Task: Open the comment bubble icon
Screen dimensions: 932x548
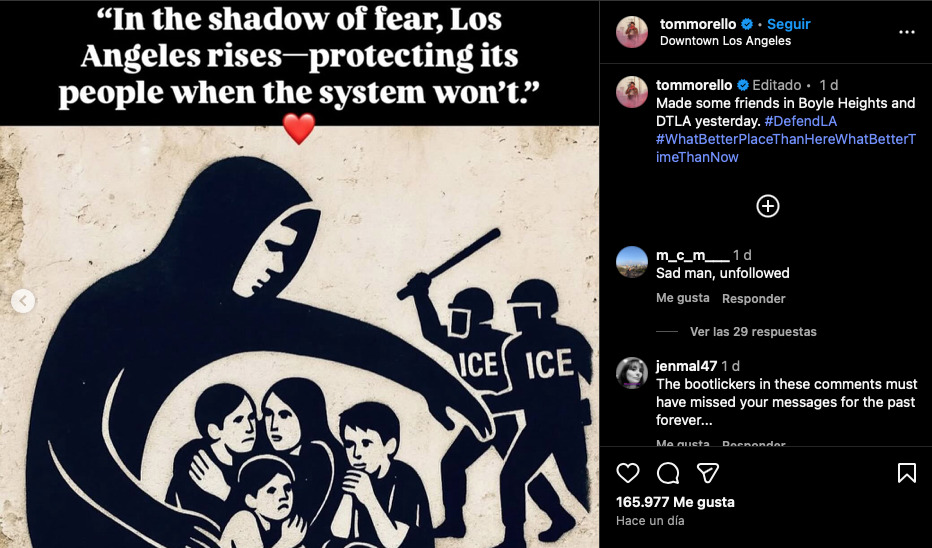Action: pyautogui.click(x=668, y=473)
